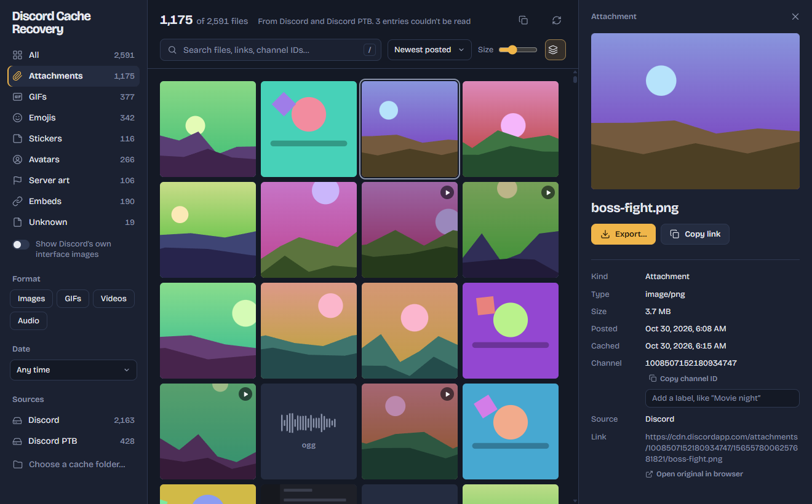Close the Attachment details panel
The width and height of the screenshot is (812, 504).
795,17
